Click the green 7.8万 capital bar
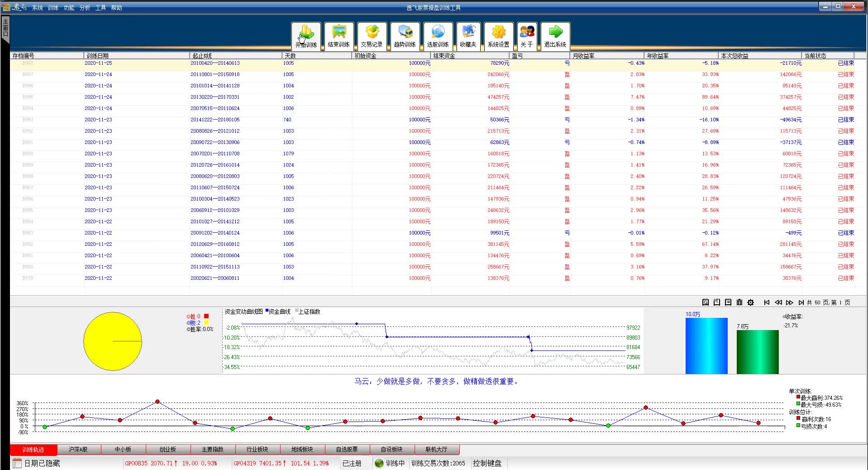The height and width of the screenshot is (470, 868). [758, 352]
